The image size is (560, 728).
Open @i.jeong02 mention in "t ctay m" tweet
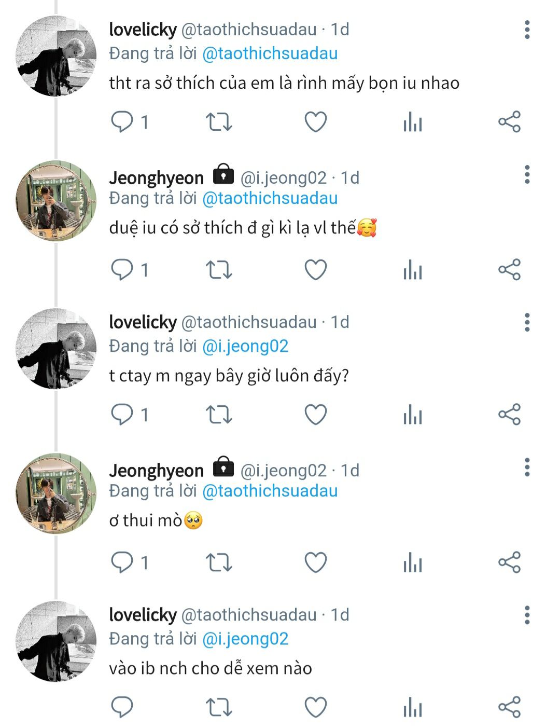pyautogui.click(x=245, y=346)
